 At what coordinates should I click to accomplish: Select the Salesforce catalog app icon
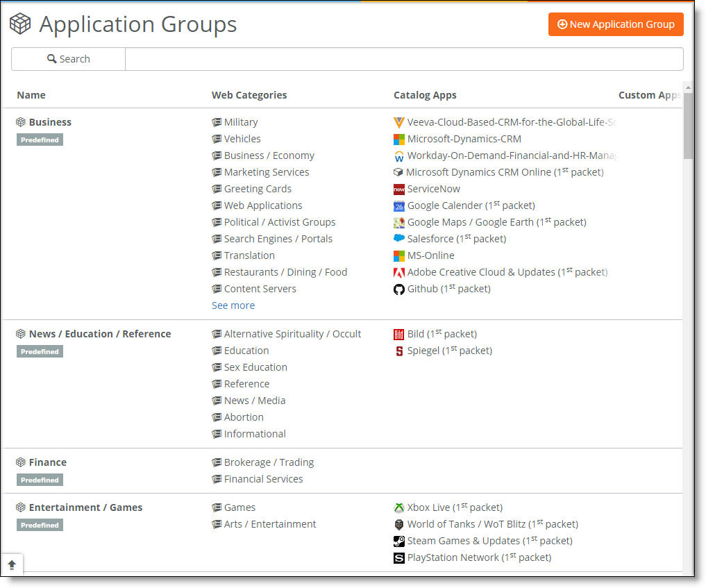(399, 239)
